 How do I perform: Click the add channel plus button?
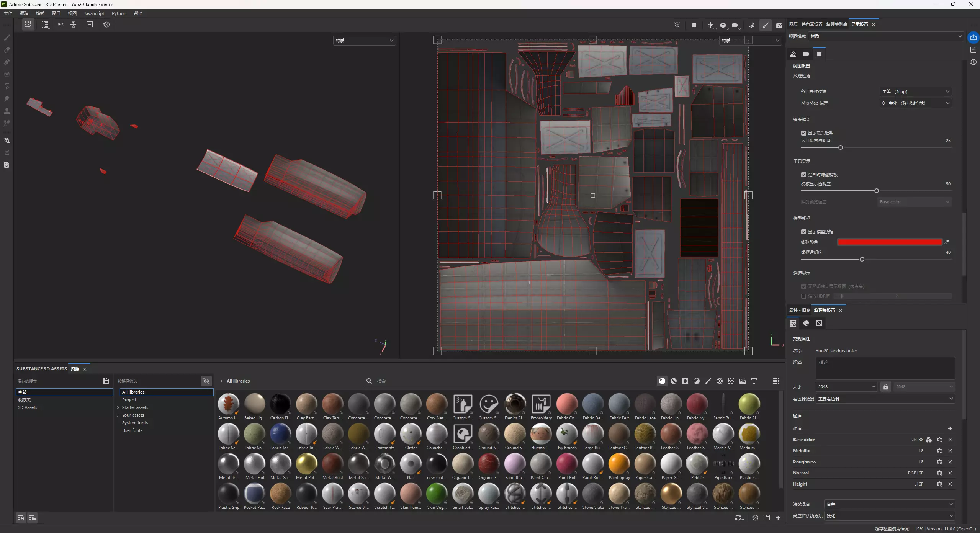950,428
